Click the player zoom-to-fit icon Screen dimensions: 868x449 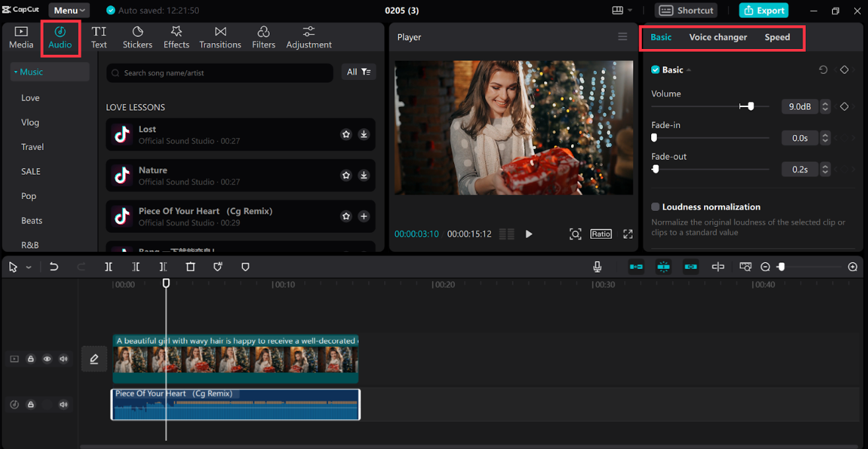pyautogui.click(x=575, y=234)
